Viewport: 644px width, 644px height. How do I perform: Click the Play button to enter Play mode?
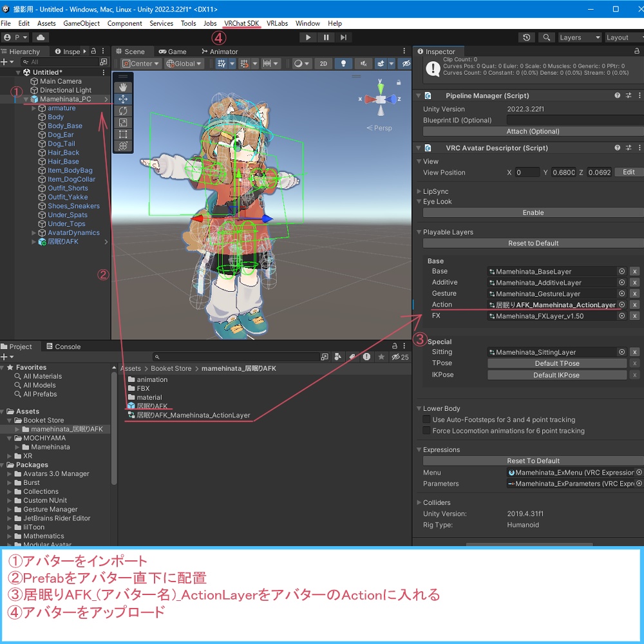point(308,37)
